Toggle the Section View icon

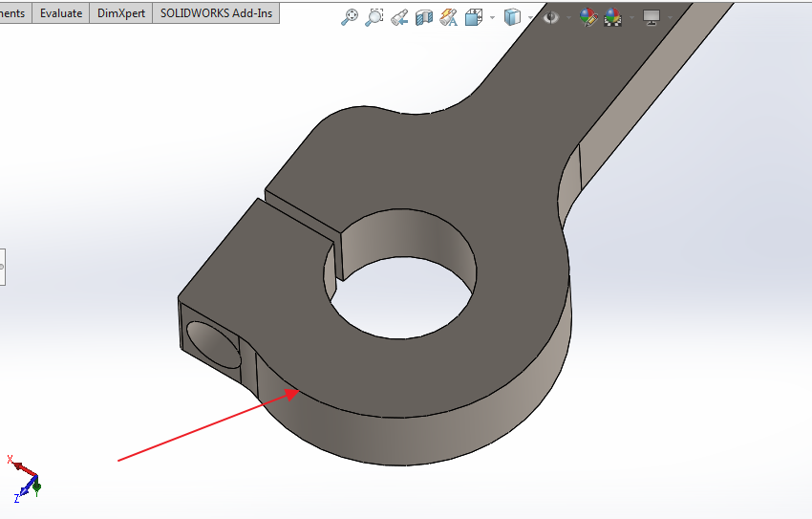424,17
